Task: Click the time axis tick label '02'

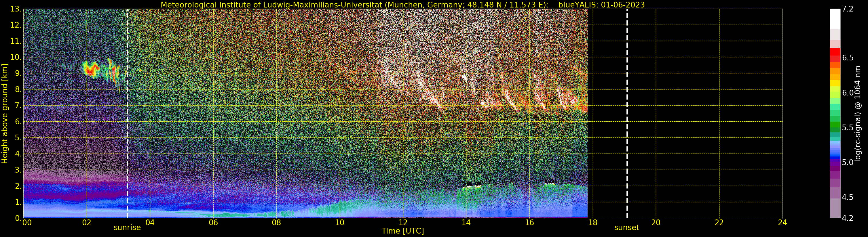Action: [x=87, y=223]
